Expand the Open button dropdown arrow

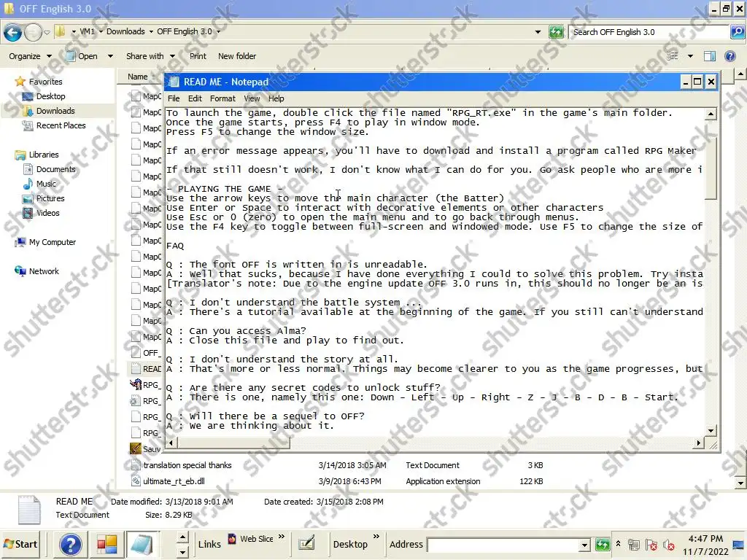111,56
